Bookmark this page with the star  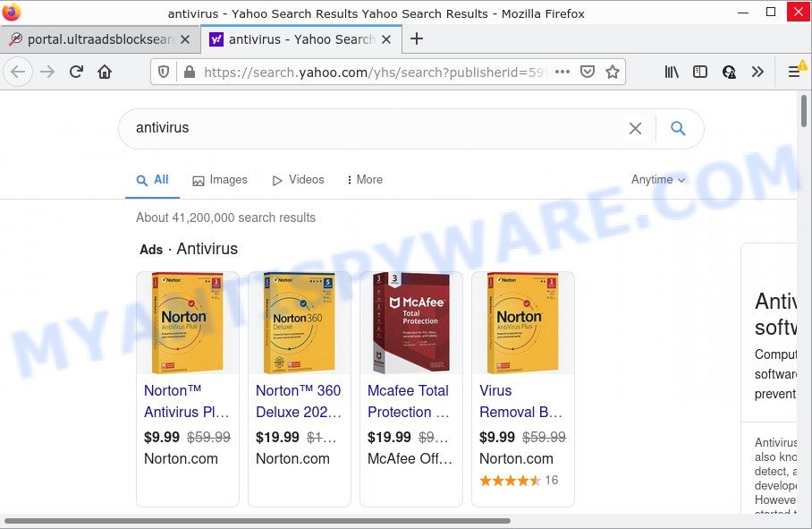pyautogui.click(x=613, y=72)
